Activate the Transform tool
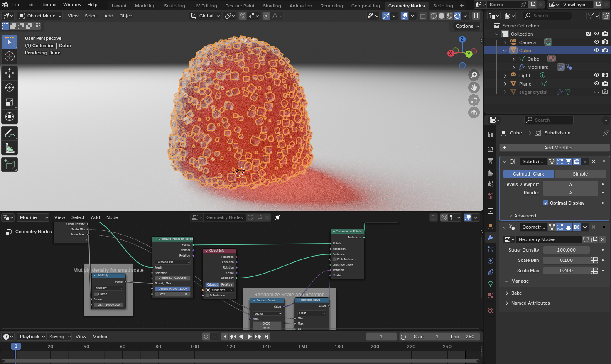 tap(10, 117)
